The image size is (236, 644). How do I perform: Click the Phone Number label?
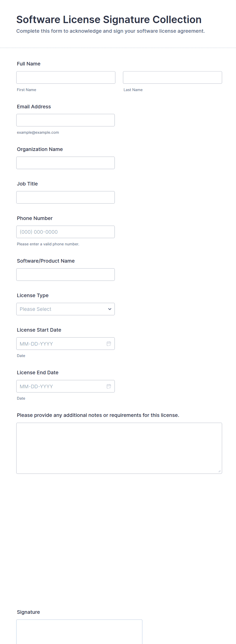pos(35,218)
